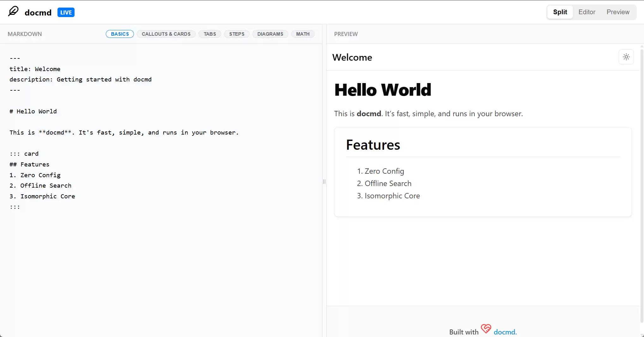
Task: Click the MARKDOWN panel label
Action: 25,34
